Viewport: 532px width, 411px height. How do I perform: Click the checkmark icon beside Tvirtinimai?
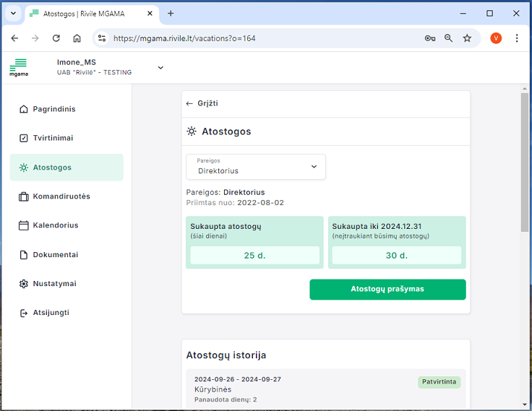click(24, 138)
